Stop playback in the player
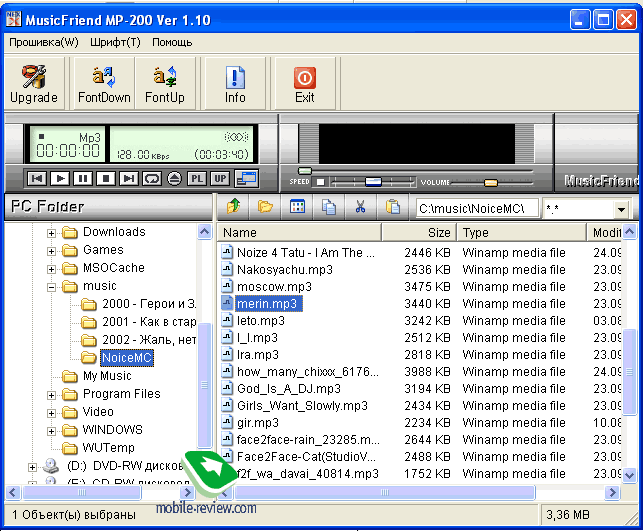This screenshot has width=643, height=531. (106, 178)
